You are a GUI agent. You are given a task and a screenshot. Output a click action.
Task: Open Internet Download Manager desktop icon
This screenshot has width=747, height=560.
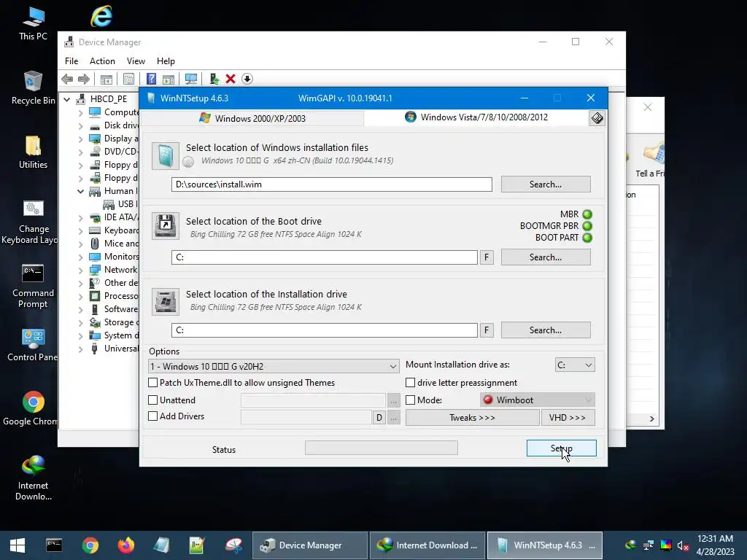coord(33,478)
